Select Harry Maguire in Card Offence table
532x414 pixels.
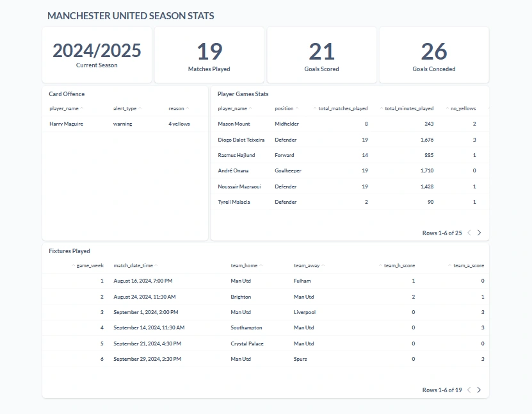pyautogui.click(x=66, y=124)
